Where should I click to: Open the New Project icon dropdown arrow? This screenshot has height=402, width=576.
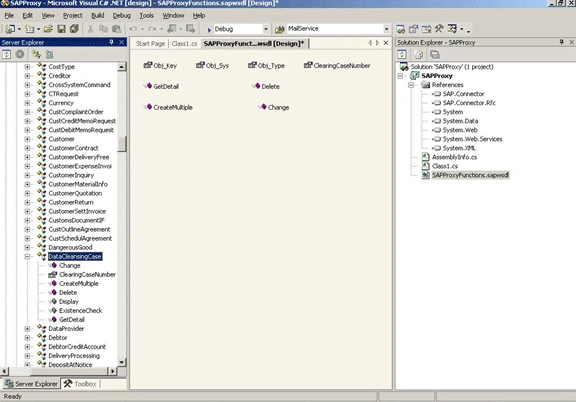pos(19,29)
